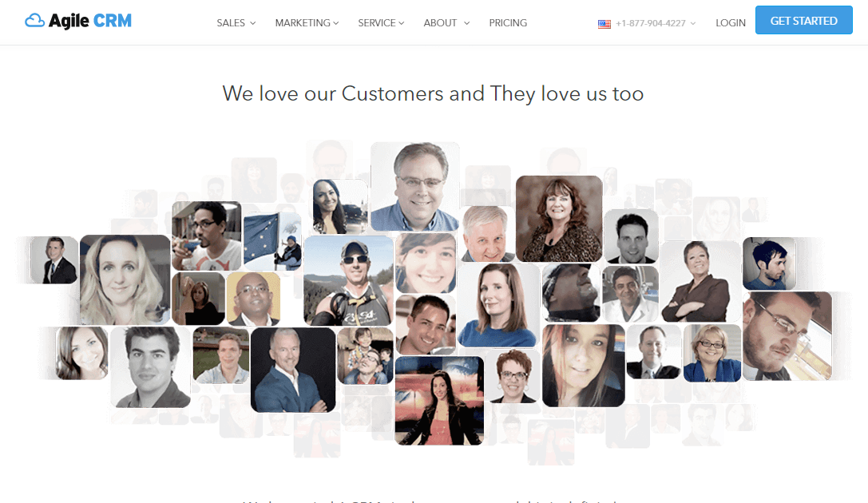
Task: Select the woman in leopard print jacket photo
Action: click(x=559, y=219)
